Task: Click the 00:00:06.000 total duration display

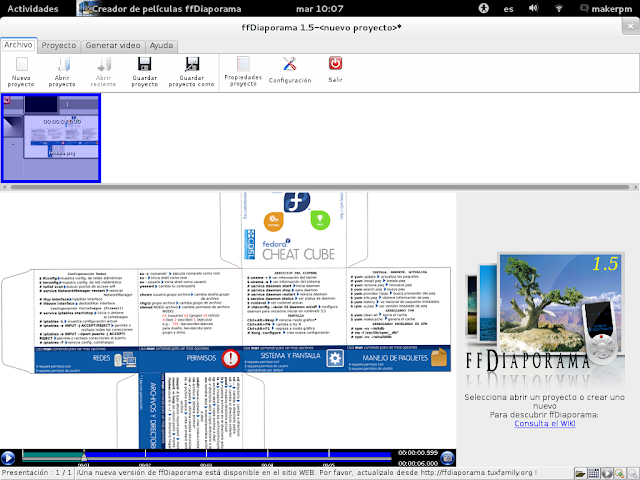Action: pos(418,463)
